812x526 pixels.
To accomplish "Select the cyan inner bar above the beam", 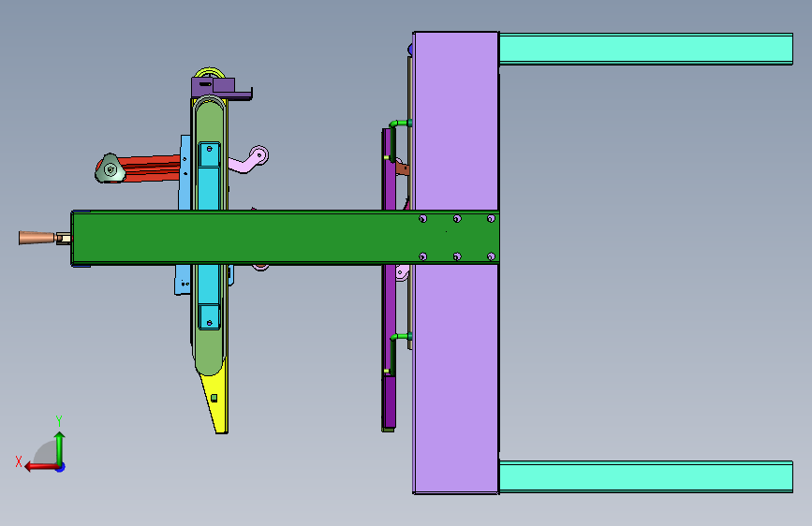I will coord(209,188).
